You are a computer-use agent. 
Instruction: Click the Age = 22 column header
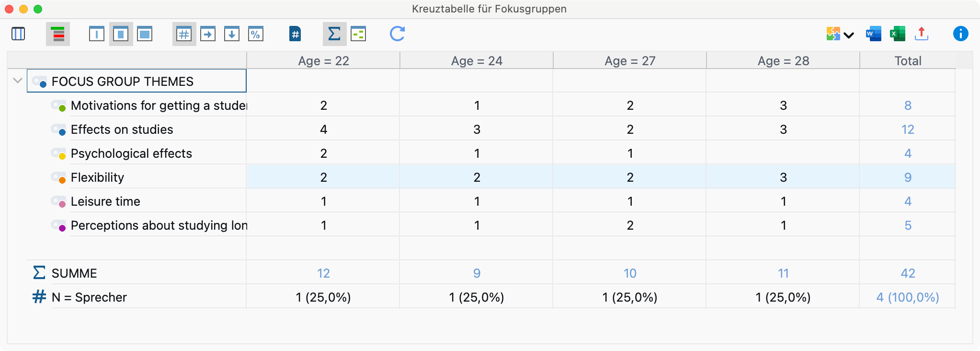[323, 60]
